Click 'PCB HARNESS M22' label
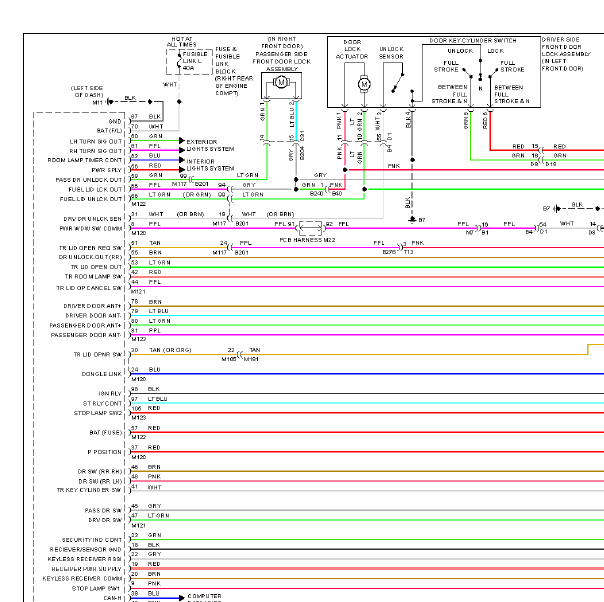Screen dimensions: 604x602 coord(307,240)
